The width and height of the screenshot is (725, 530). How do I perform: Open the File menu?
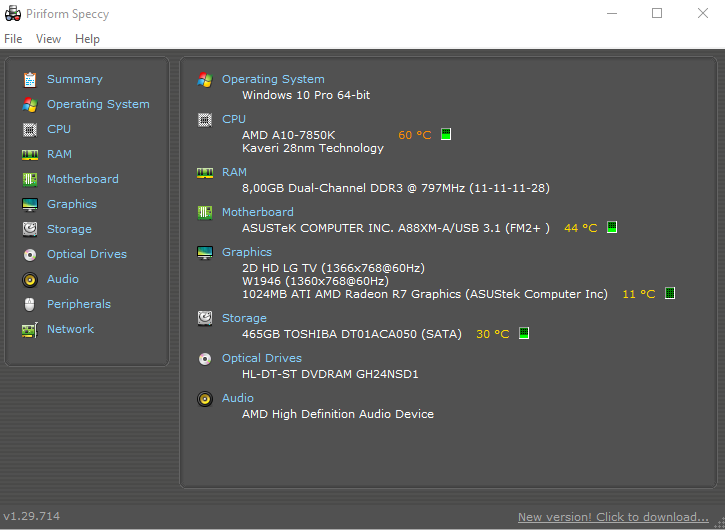pos(13,39)
